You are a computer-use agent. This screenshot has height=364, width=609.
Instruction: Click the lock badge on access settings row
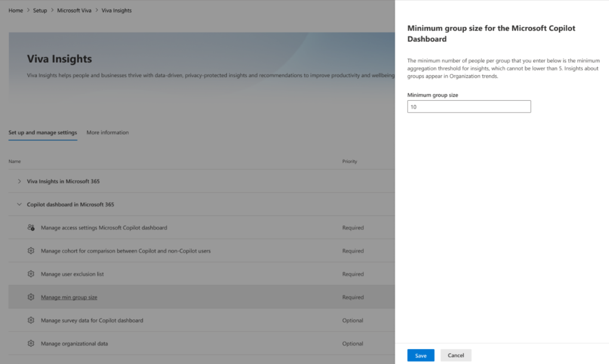pyautogui.click(x=33, y=229)
